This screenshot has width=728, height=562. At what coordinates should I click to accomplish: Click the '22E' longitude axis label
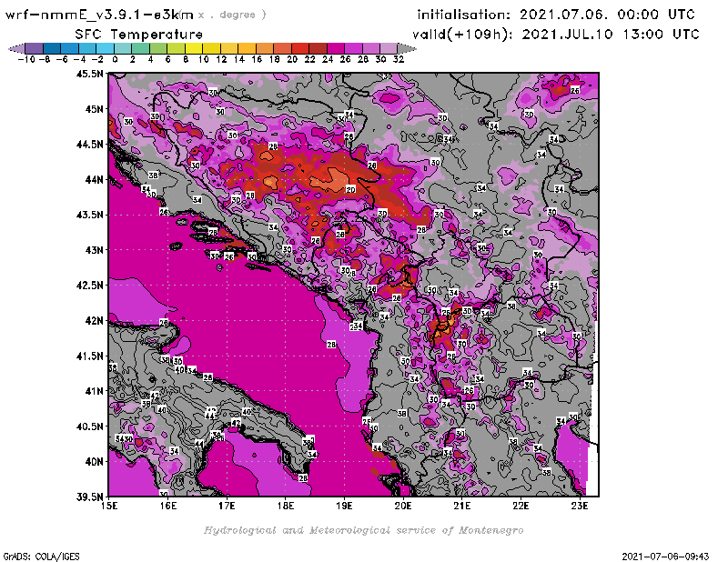[521, 506]
